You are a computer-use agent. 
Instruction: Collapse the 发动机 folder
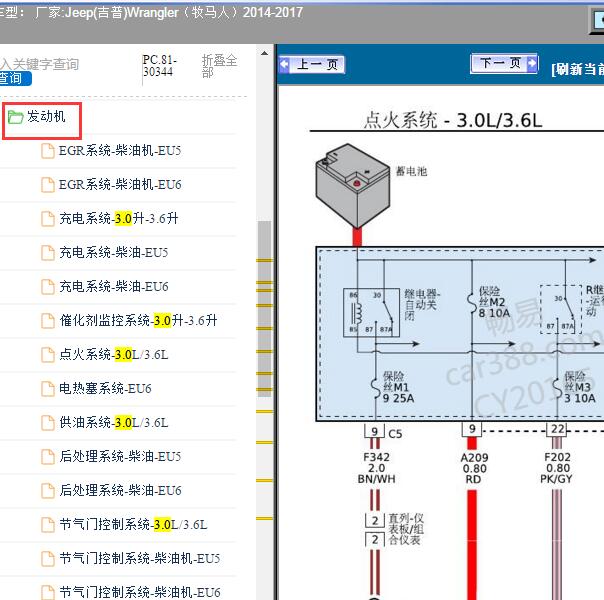46,116
